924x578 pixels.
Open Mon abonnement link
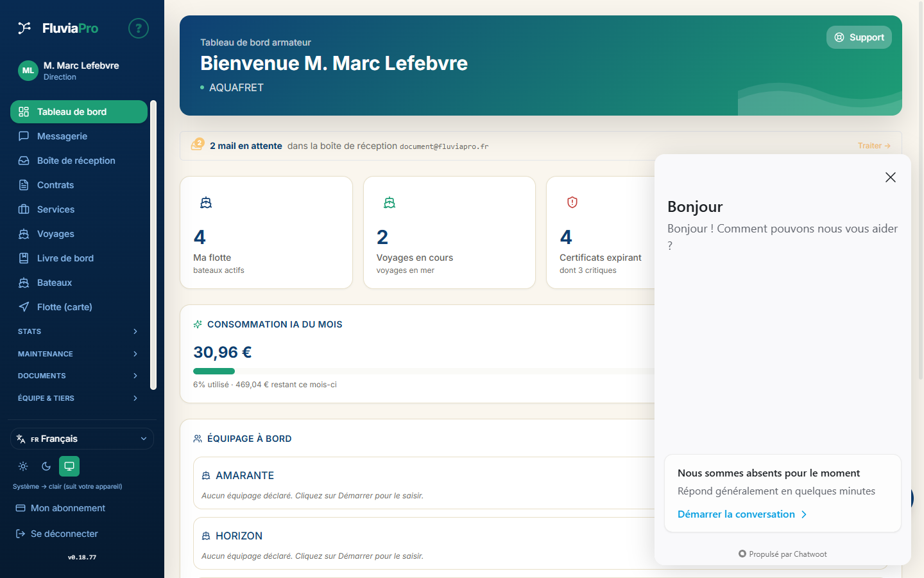[61, 508]
